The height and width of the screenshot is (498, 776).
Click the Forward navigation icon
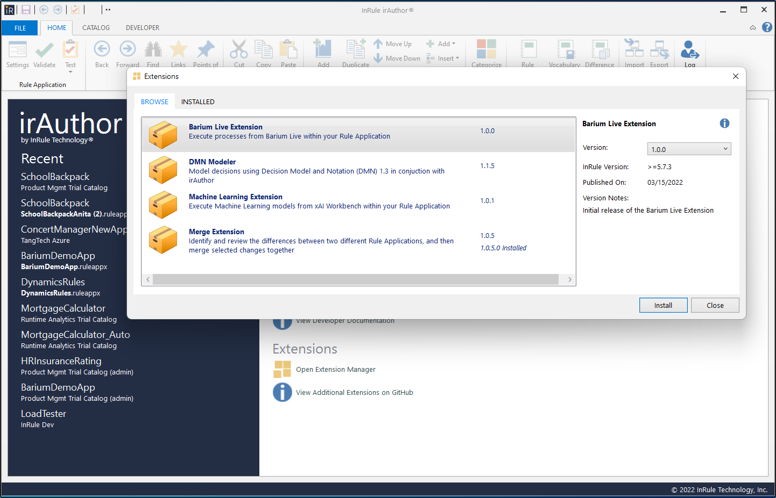pyautogui.click(x=128, y=49)
